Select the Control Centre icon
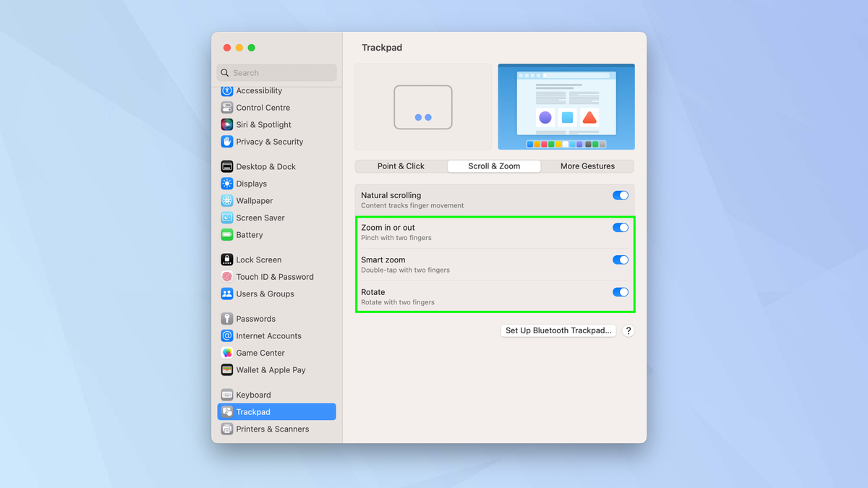The width and height of the screenshot is (868, 488). (263, 107)
